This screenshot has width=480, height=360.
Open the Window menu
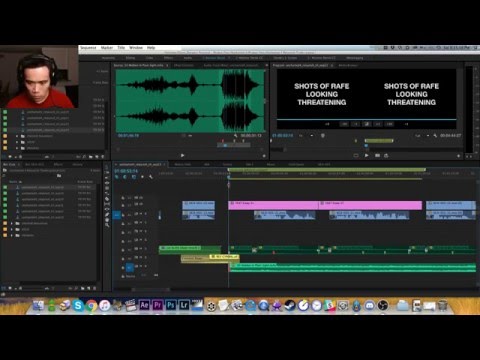tap(136, 48)
